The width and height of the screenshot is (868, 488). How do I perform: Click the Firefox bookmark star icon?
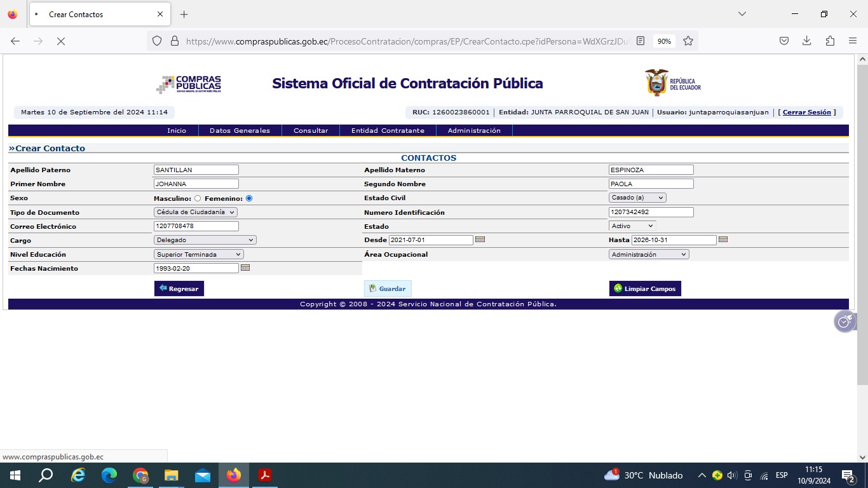[x=688, y=41]
